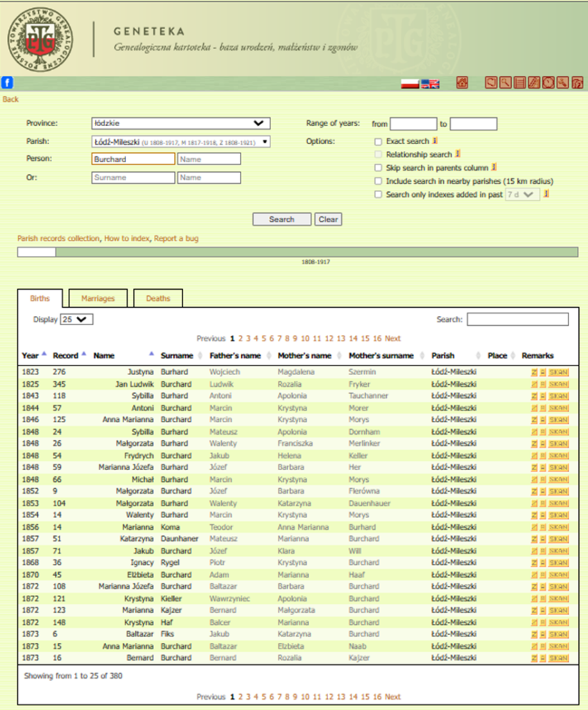Open the magnifying glass search icon

tap(505, 83)
